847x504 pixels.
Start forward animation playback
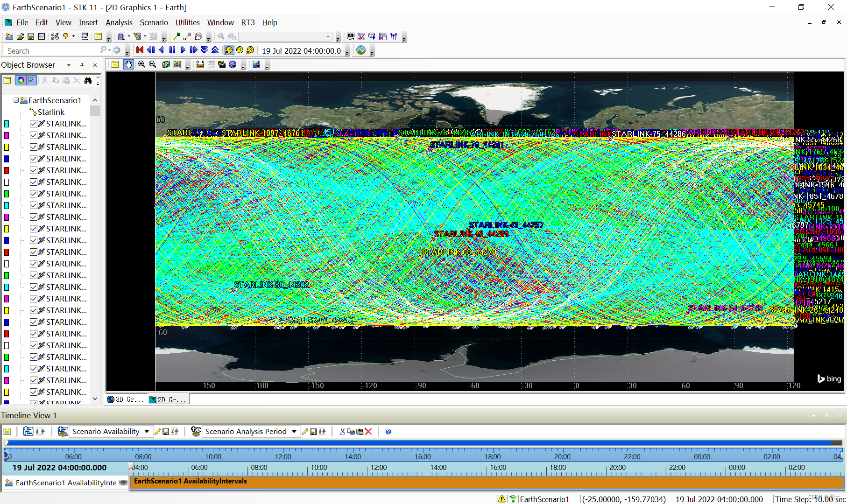pos(183,50)
